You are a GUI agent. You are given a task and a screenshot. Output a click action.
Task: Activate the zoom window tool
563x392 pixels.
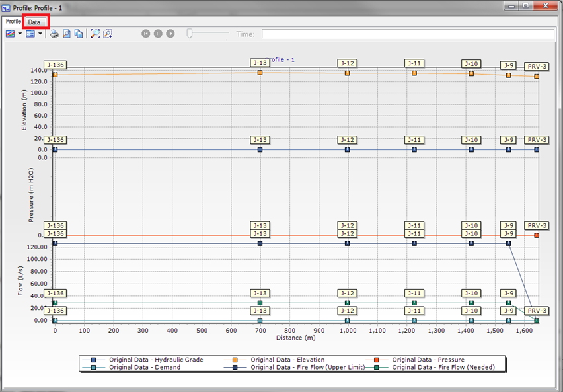click(x=108, y=34)
